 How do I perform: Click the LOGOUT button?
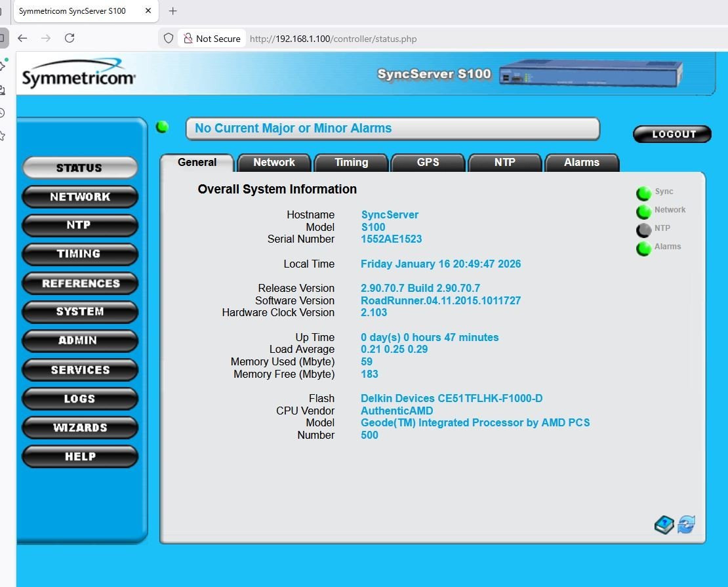click(x=672, y=134)
